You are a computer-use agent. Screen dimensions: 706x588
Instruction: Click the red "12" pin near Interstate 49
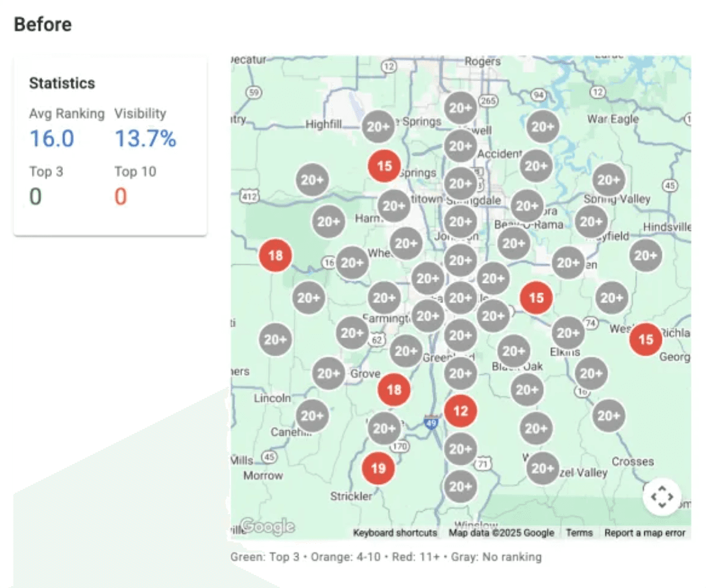461,410
